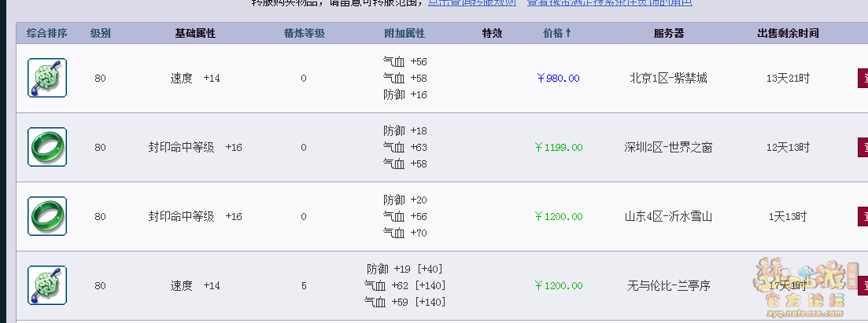868x323 pixels.
Task: Sort by the 级别 column header
Action: pos(100,33)
